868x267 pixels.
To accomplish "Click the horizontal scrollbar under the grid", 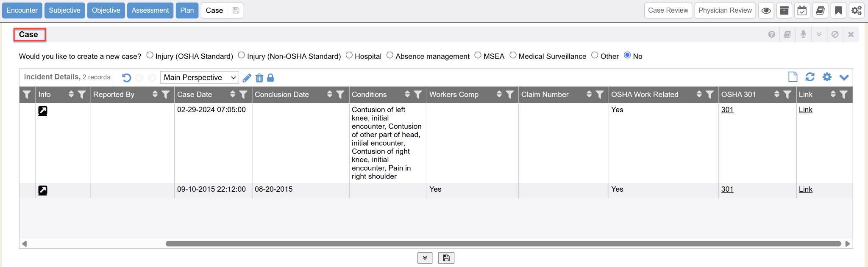I will pyautogui.click(x=503, y=244).
